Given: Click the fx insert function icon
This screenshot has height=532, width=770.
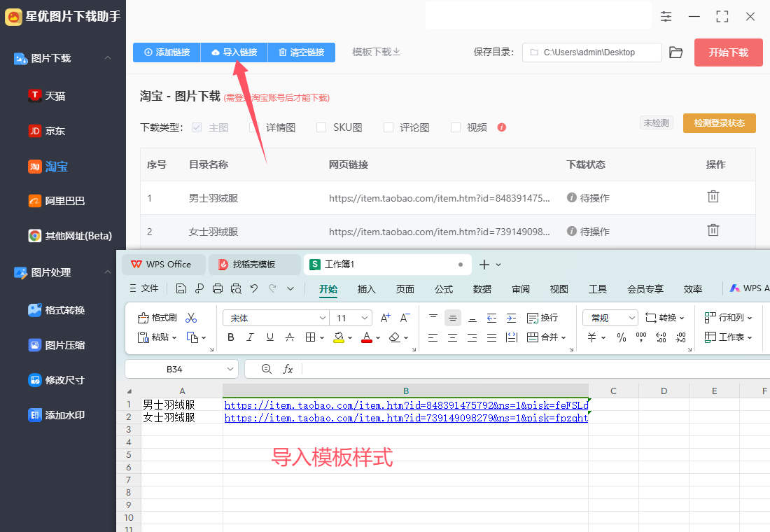Looking at the screenshot, I should click(x=288, y=370).
